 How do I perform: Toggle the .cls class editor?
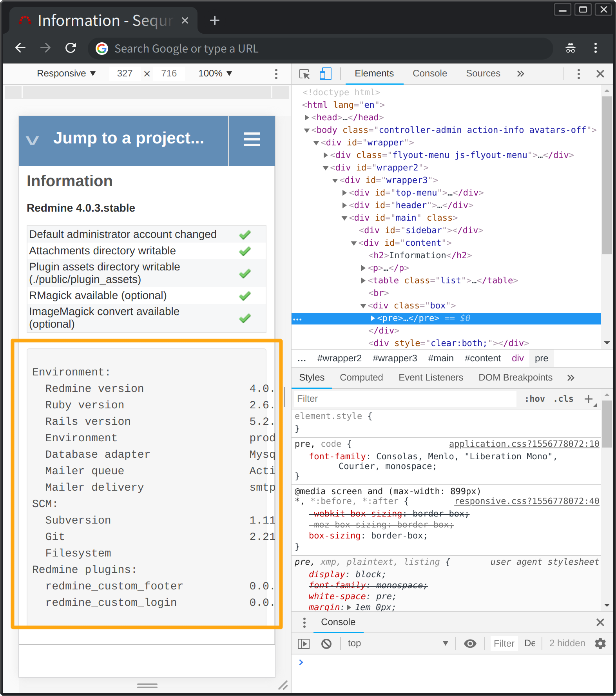[563, 399]
